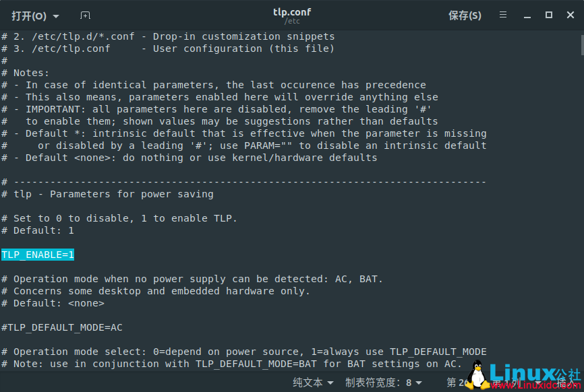Click the dropdown arrow beside 打开(O)
Screen dimensions: 584x392
(x=57, y=15)
